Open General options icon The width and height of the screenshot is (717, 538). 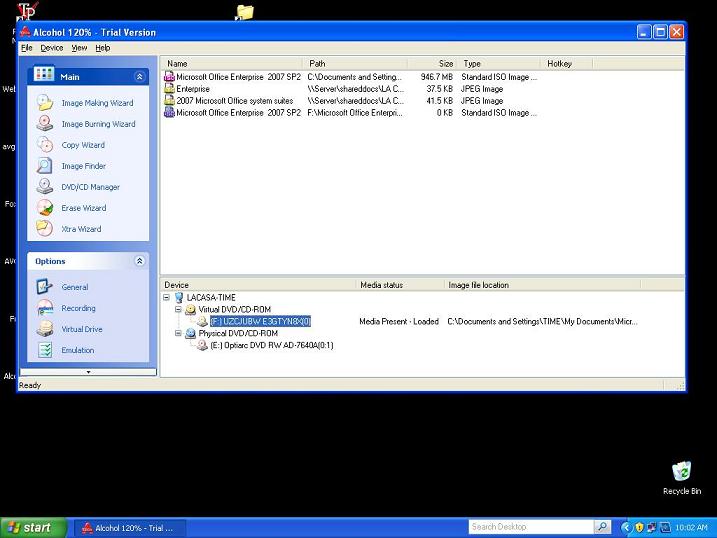45,287
